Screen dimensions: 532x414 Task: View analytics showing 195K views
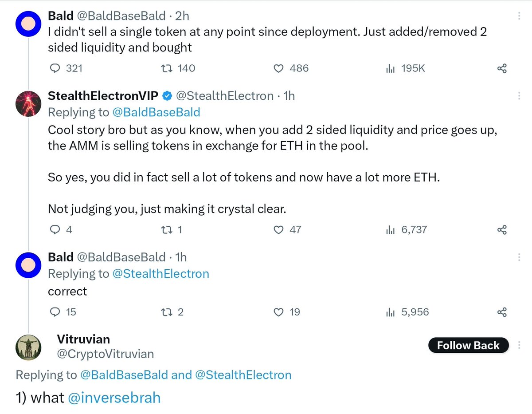click(x=405, y=68)
